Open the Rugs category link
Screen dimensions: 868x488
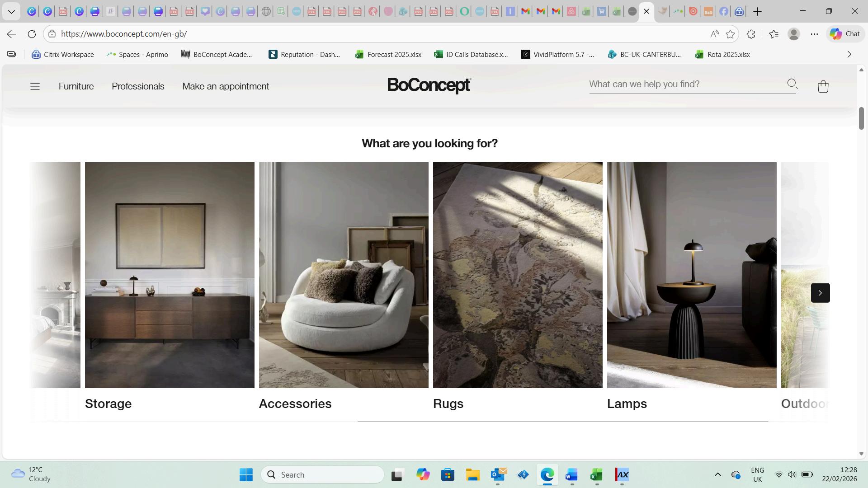click(448, 404)
